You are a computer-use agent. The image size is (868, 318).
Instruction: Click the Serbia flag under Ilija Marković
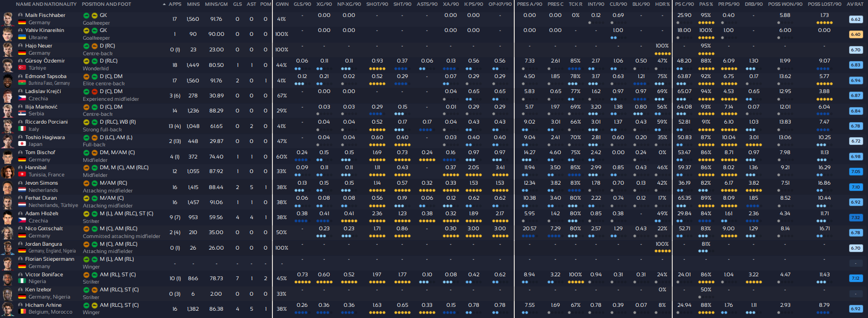click(22, 114)
